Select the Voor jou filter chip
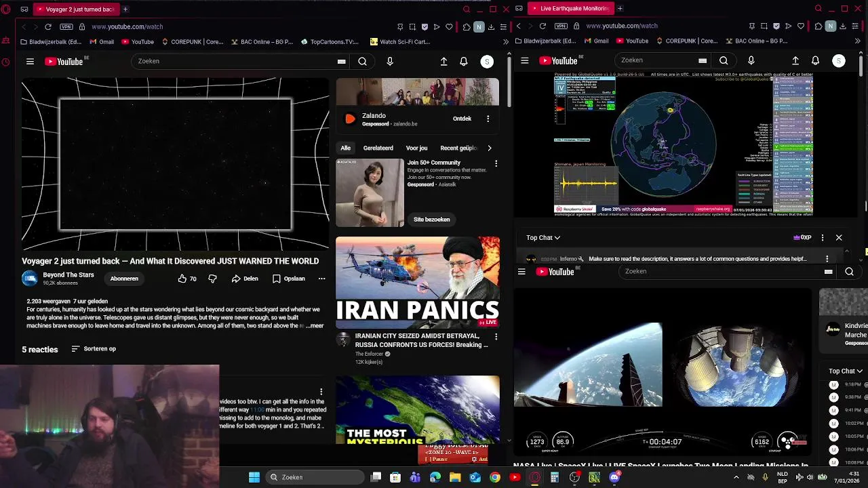Viewport: 868px width, 488px height. pos(416,148)
